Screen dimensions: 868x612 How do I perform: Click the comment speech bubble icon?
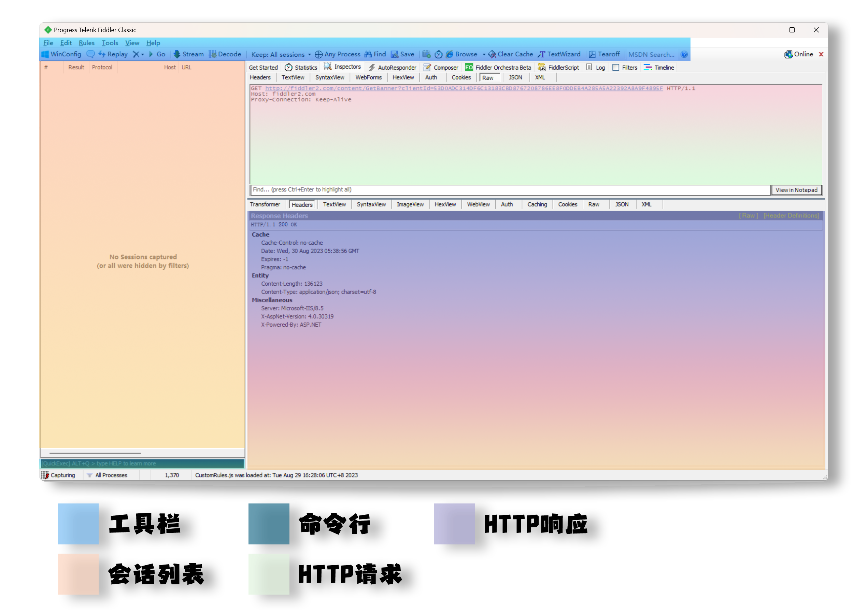coord(90,54)
